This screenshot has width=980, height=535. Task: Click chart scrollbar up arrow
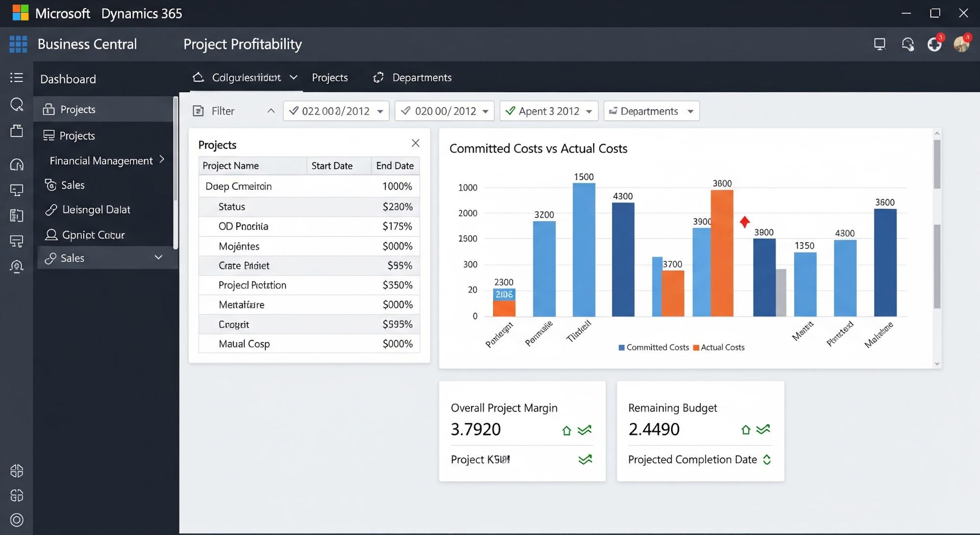(x=937, y=133)
